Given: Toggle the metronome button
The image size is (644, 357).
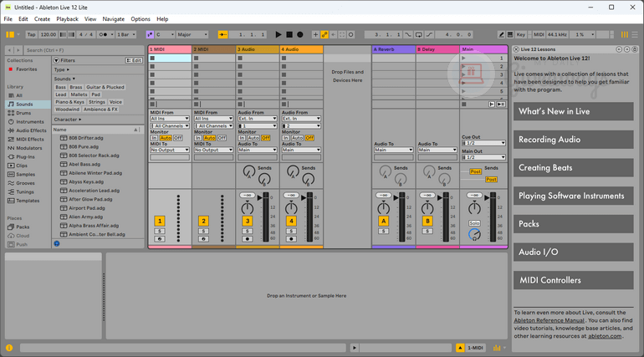Looking at the screenshot, I should (104, 34).
